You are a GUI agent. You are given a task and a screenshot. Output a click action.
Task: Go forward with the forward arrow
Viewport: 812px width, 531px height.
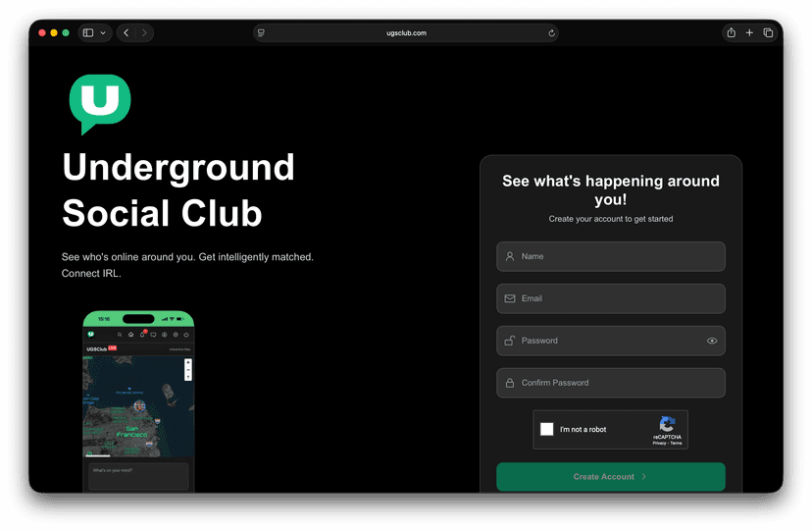tap(144, 32)
